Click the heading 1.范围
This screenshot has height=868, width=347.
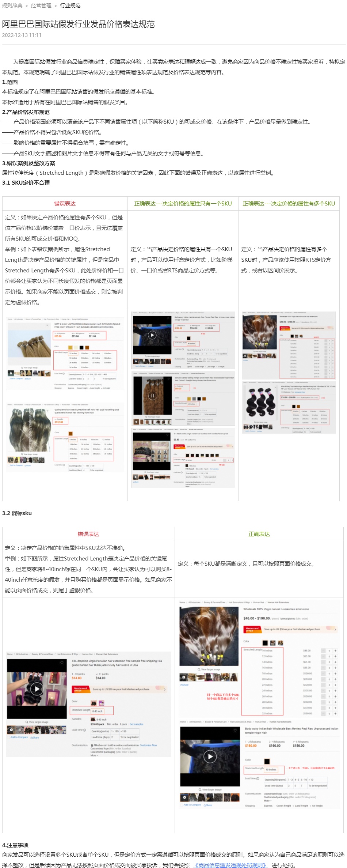coord(10,82)
